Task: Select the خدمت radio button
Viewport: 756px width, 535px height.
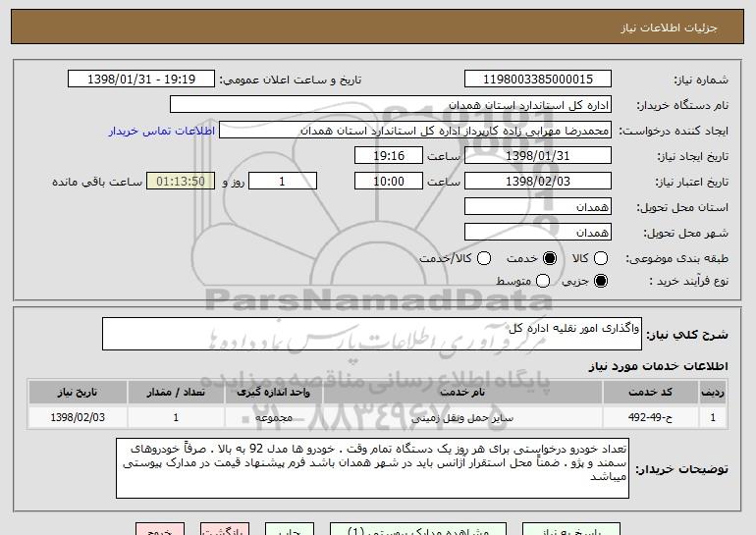Action: (550, 258)
